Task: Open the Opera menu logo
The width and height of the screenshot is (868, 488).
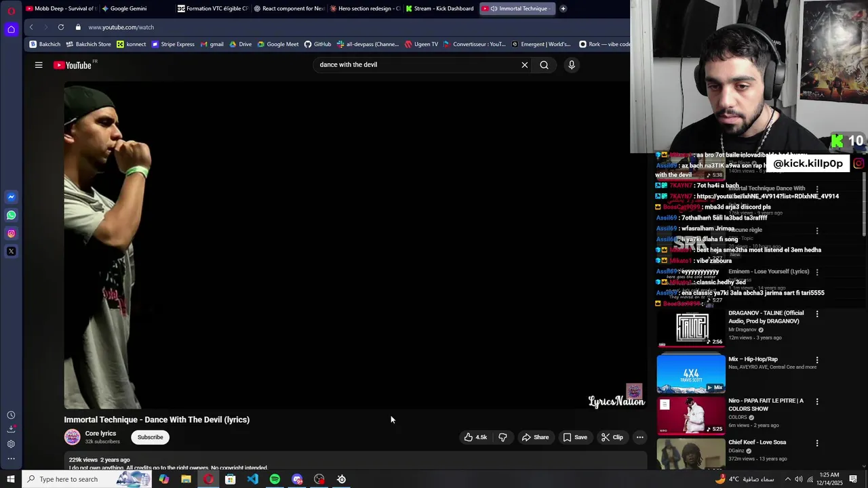Action: click(x=11, y=10)
